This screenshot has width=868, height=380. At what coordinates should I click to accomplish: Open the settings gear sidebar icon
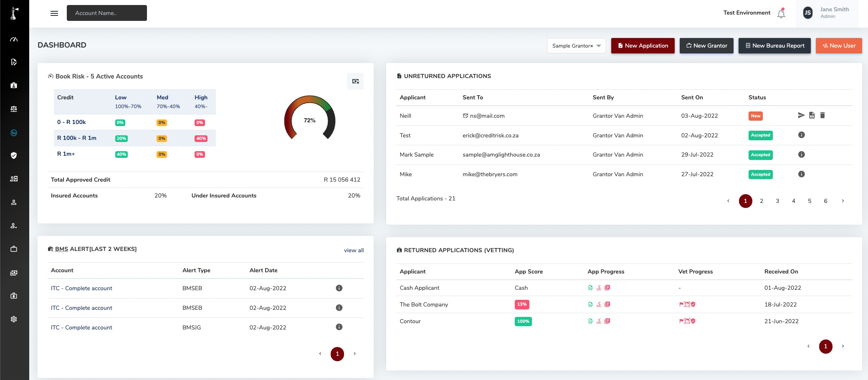point(14,319)
